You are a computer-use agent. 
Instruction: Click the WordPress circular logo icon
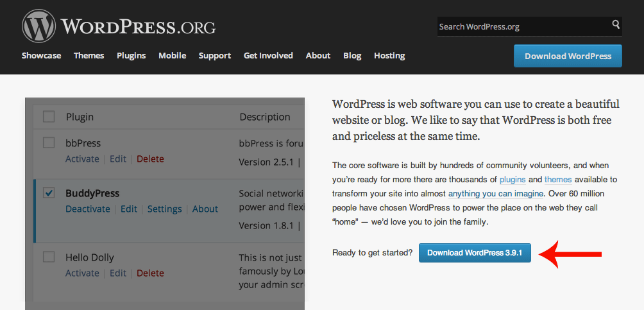38,26
